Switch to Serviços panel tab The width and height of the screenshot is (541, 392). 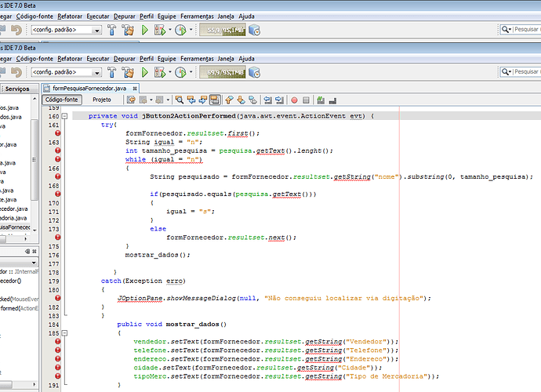(x=17, y=89)
